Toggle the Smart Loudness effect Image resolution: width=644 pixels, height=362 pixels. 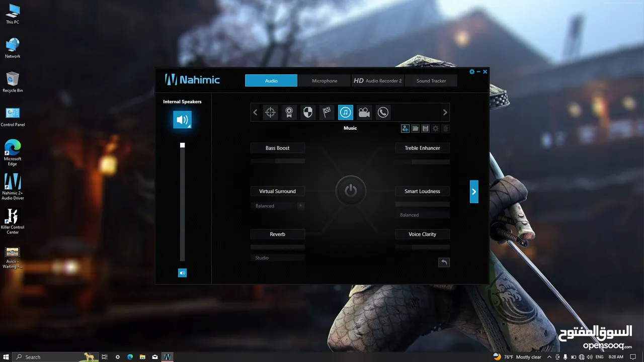click(x=423, y=191)
